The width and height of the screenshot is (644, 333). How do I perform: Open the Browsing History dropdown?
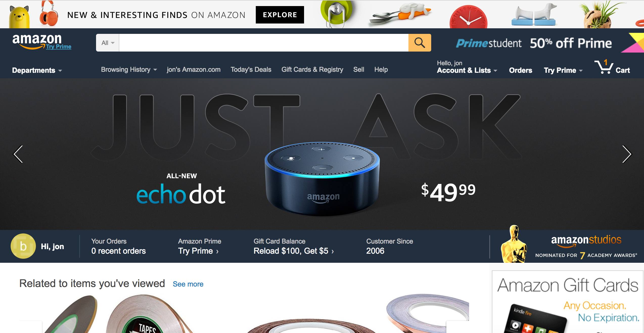point(129,69)
